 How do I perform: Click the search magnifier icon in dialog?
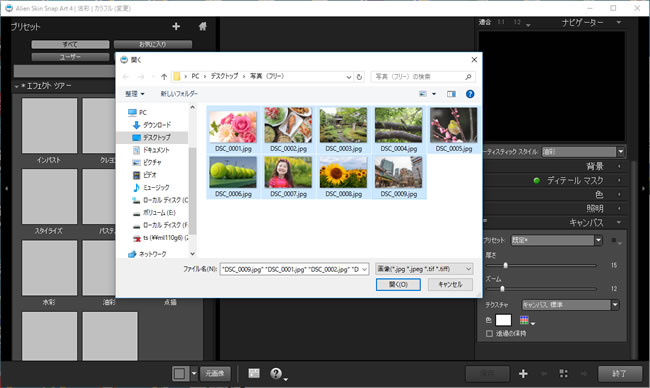click(x=468, y=77)
